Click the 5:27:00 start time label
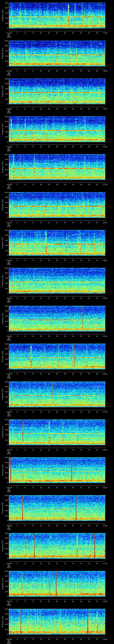114x644 pixels. click(x=9, y=450)
